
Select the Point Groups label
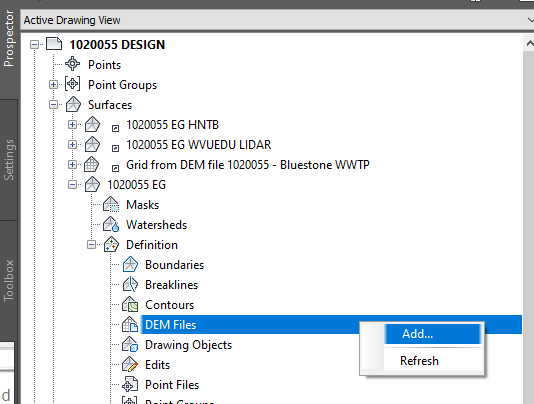pos(122,85)
